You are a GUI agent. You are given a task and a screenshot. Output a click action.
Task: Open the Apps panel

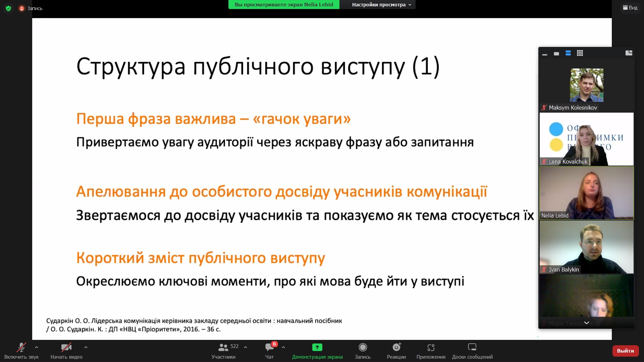(431, 351)
